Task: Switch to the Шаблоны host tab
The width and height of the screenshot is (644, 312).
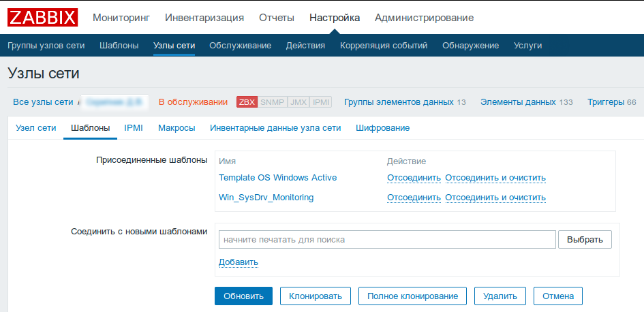Action: click(x=91, y=128)
